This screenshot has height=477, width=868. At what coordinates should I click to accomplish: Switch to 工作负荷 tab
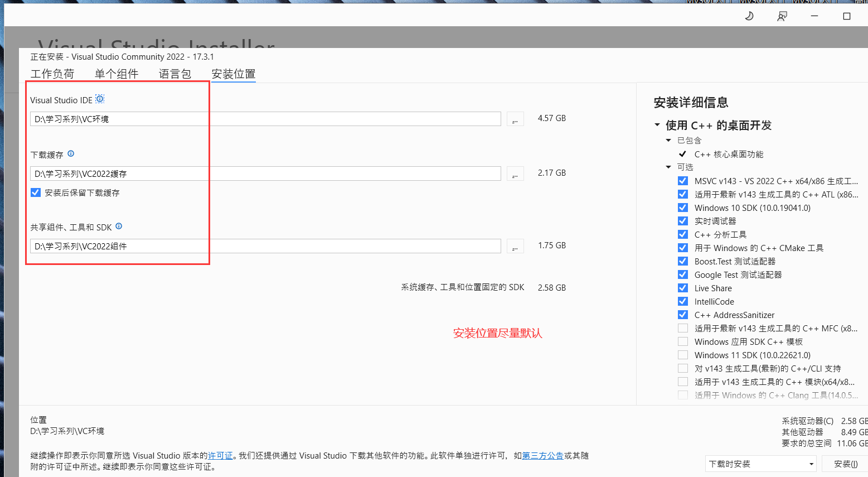point(52,74)
